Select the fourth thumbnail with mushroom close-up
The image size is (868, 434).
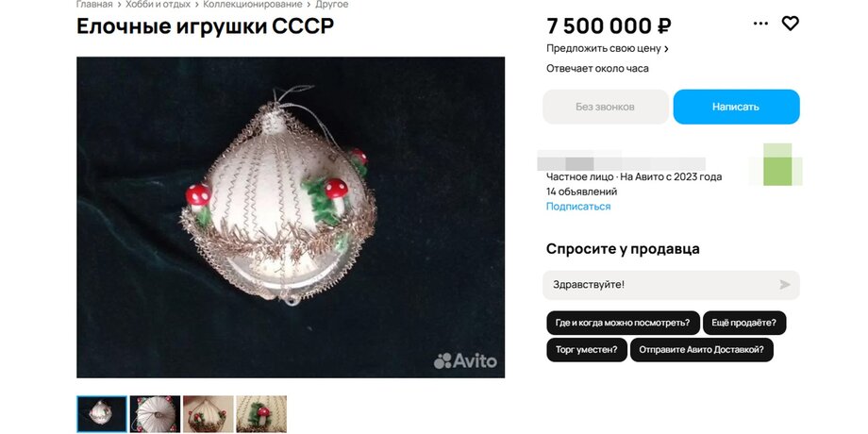(x=261, y=413)
